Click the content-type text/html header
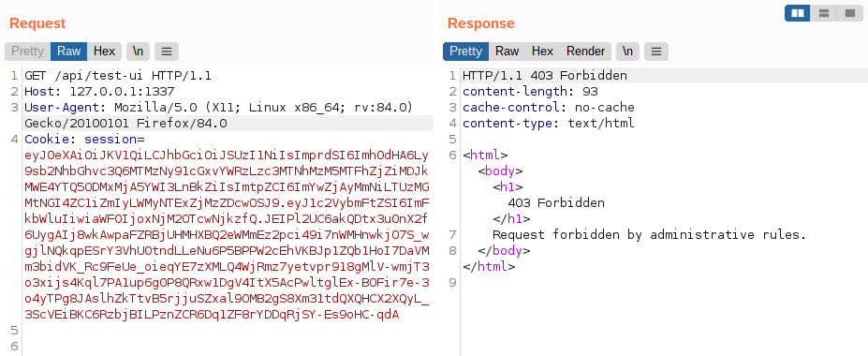 [x=549, y=123]
